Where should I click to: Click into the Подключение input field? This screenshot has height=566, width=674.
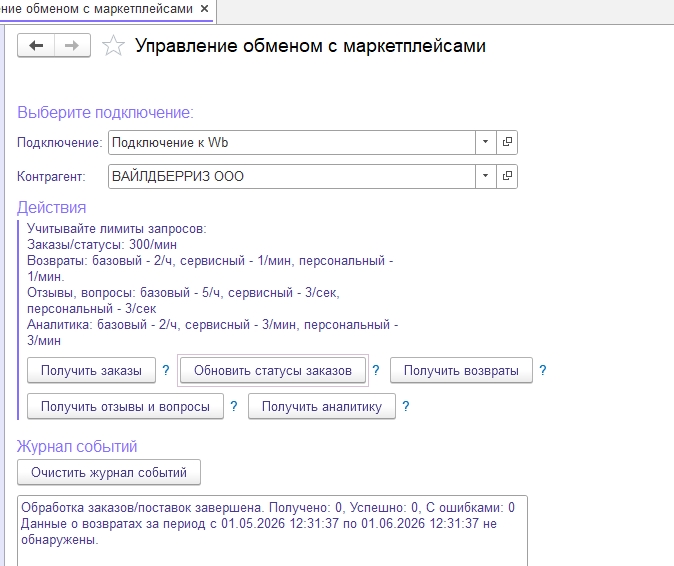pos(291,142)
